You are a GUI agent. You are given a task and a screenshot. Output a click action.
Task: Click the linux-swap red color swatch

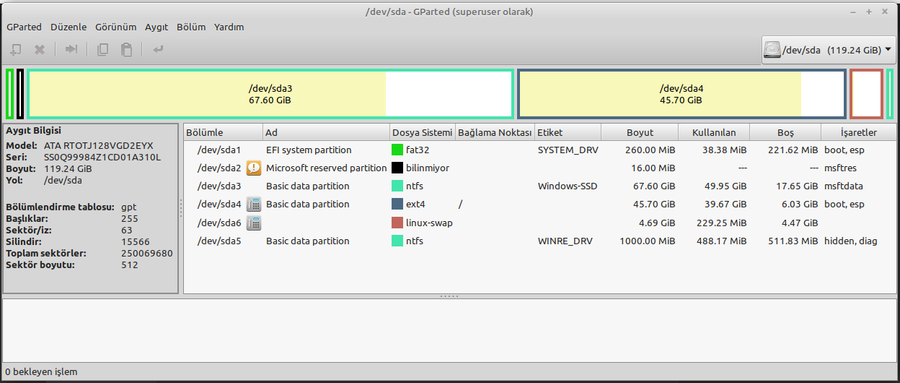point(397,223)
